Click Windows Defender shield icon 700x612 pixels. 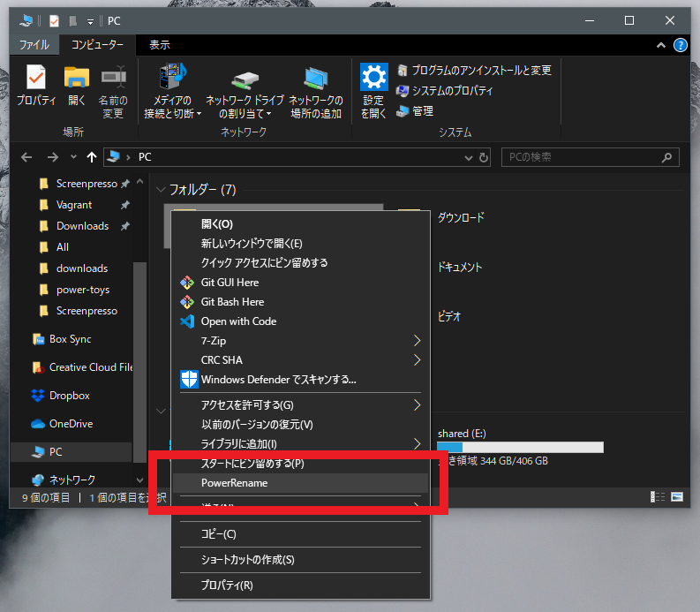click(x=189, y=379)
